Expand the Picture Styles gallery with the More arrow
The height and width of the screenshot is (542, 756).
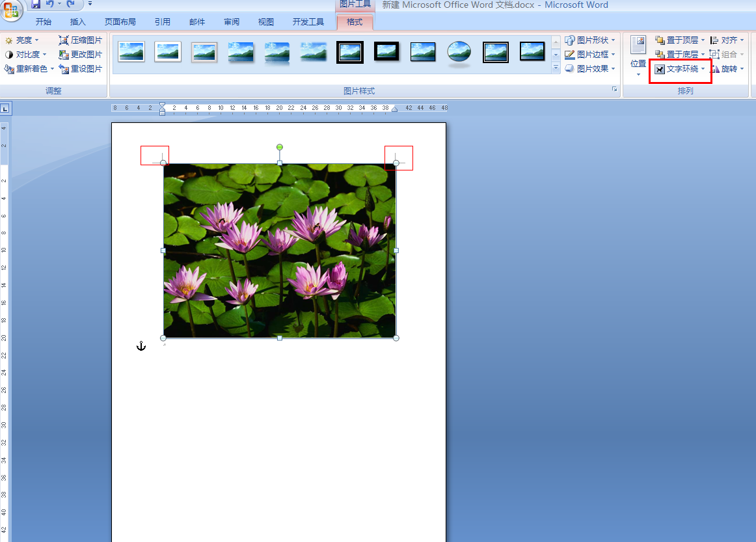coord(556,68)
